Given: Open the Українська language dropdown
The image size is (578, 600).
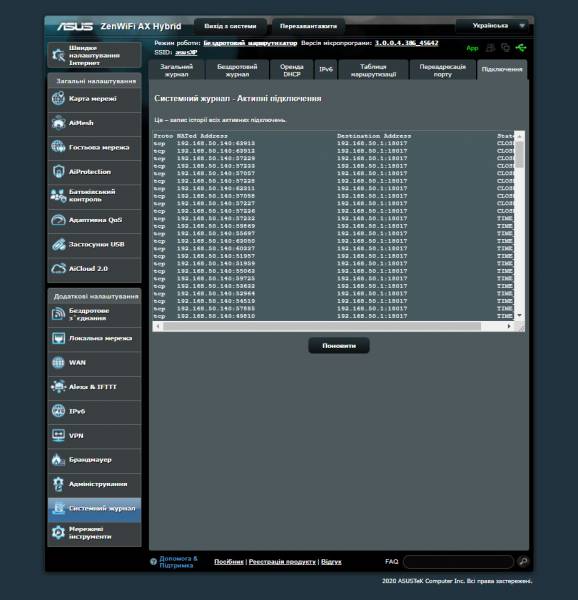Looking at the screenshot, I should pyautogui.click(x=494, y=26).
